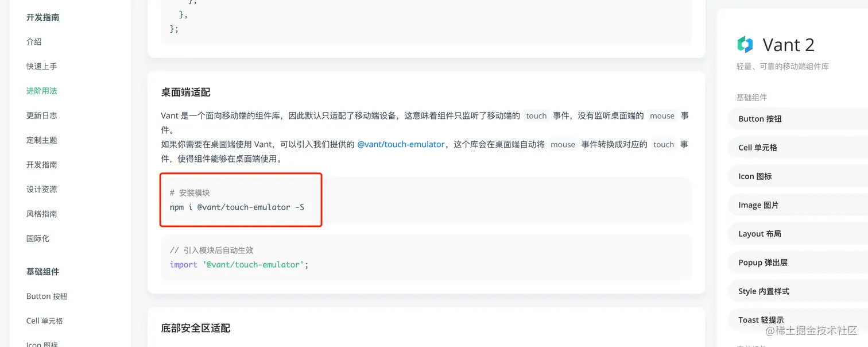Image resolution: width=868 pixels, height=347 pixels.
Task: Click the first inline touch code tag
Action: pyautogui.click(x=536, y=115)
